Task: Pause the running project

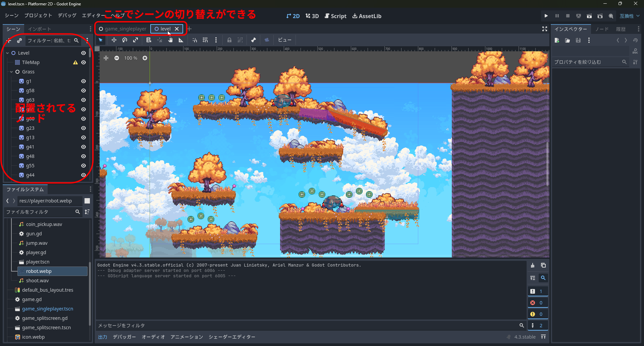Action: [x=557, y=16]
